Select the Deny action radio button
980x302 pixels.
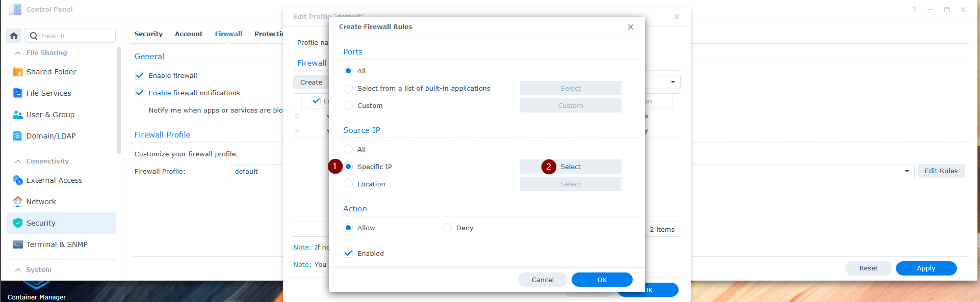[x=447, y=228]
